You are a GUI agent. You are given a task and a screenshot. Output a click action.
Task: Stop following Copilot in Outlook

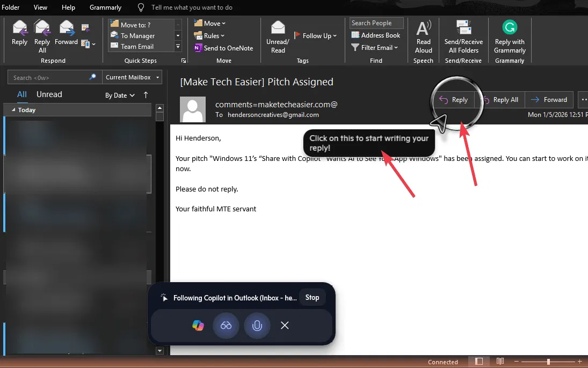312,297
